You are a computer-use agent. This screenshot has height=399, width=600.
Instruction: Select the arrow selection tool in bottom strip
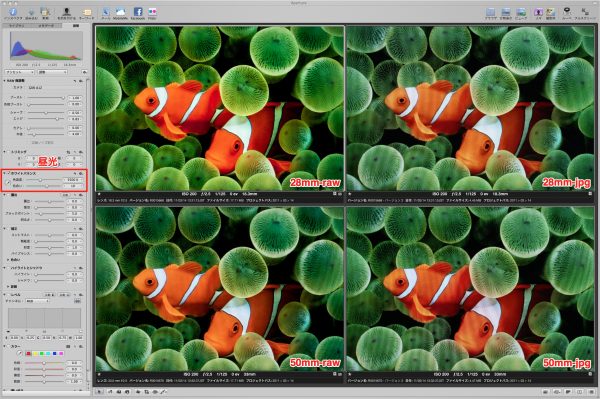pos(99,392)
